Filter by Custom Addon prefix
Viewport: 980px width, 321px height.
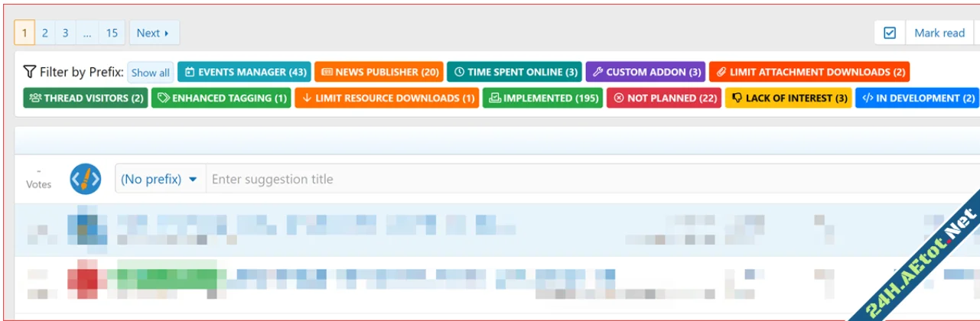click(645, 72)
